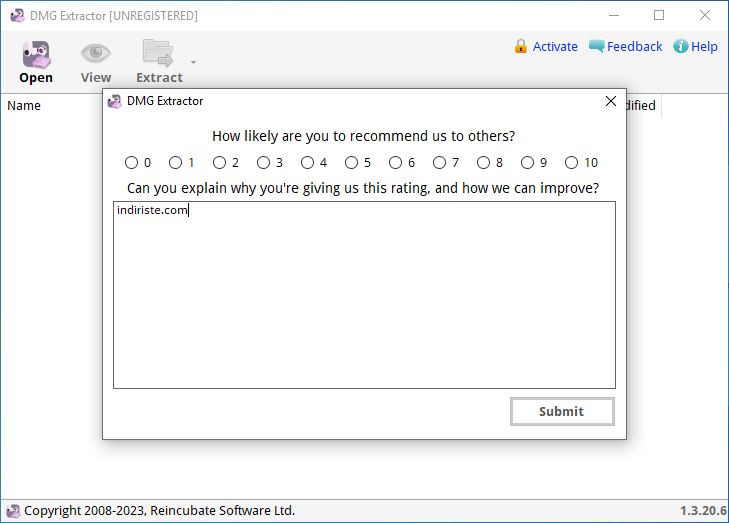The image size is (729, 523).
Task: Select rating 5 radio button
Action: (351, 162)
